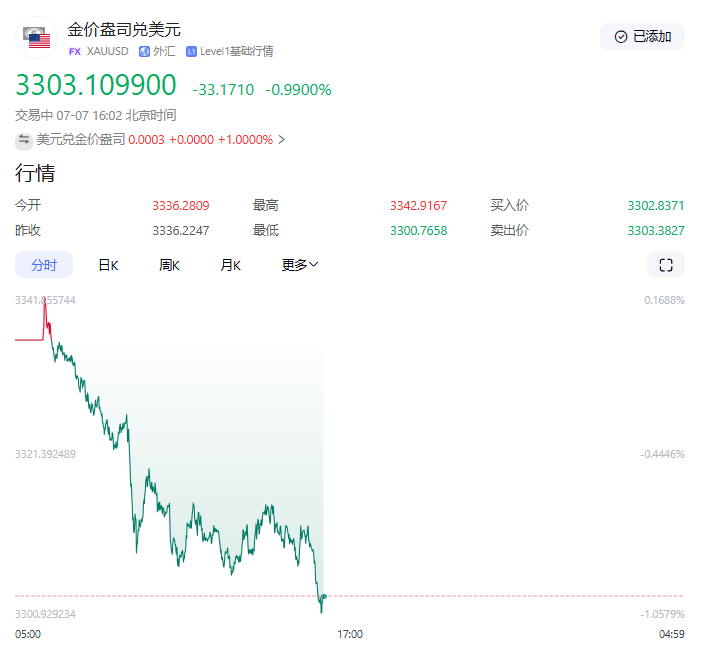Click the XAUUSD ticker symbol label
The image size is (704, 650).
coord(108,51)
